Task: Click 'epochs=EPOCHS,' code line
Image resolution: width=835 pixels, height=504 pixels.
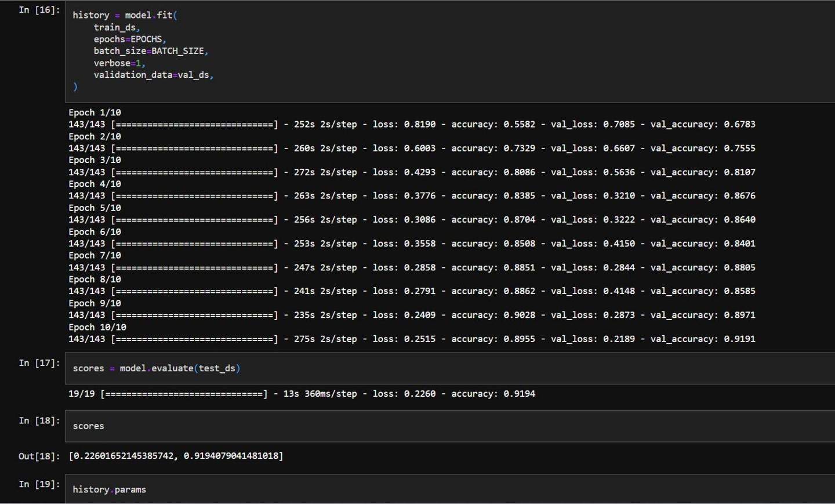Action: (130, 39)
